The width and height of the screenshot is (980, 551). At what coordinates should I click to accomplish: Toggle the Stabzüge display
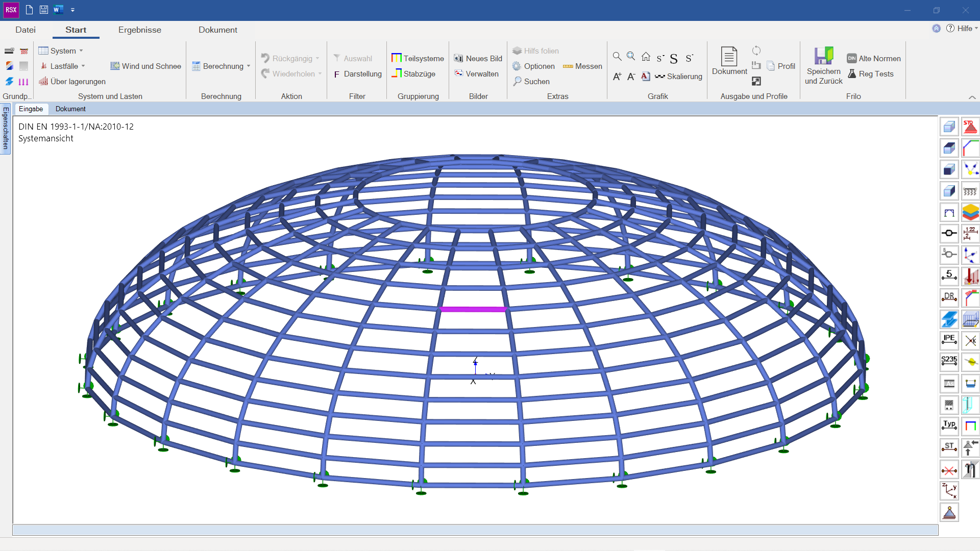click(x=415, y=73)
